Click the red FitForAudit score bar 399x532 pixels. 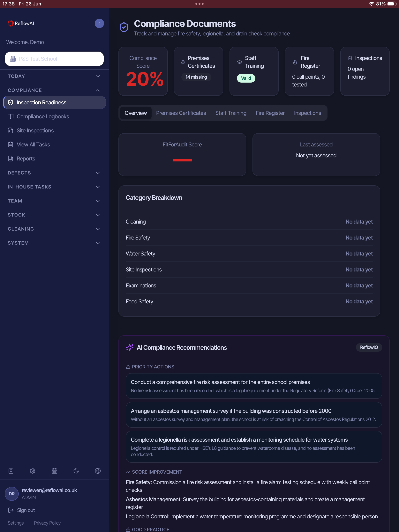(182, 160)
